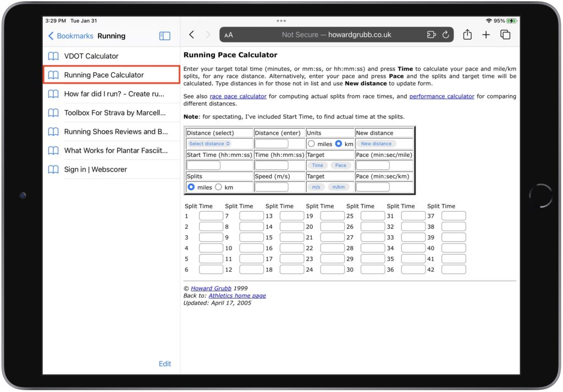This screenshot has width=563, height=392.
Task: Show the tab overview icon
Action: point(505,35)
